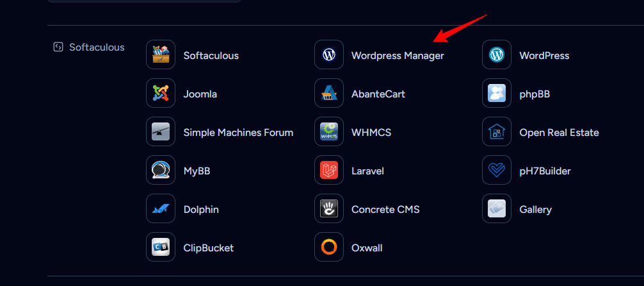This screenshot has height=286, width=644.
Task: Open phpBB using its icon
Action: click(x=497, y=94)
